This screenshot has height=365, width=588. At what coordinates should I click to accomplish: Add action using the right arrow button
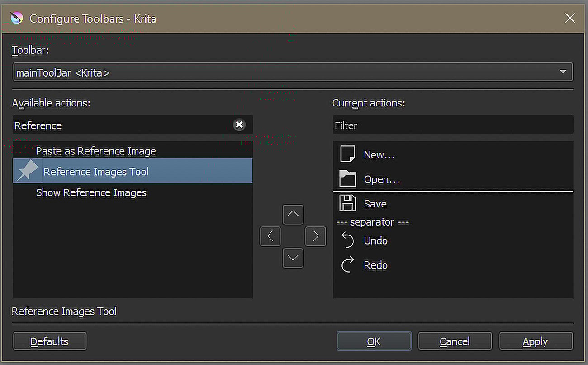pos(316,236)
